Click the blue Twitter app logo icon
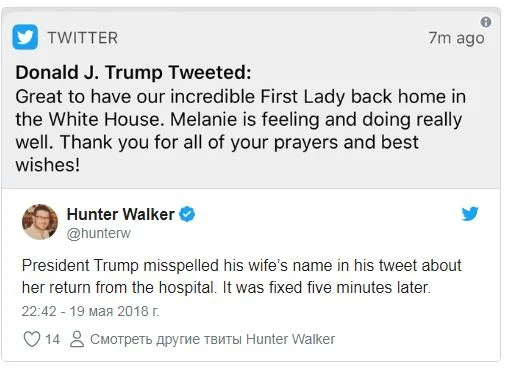The image size is (509, 369). [x=25, y=37]
